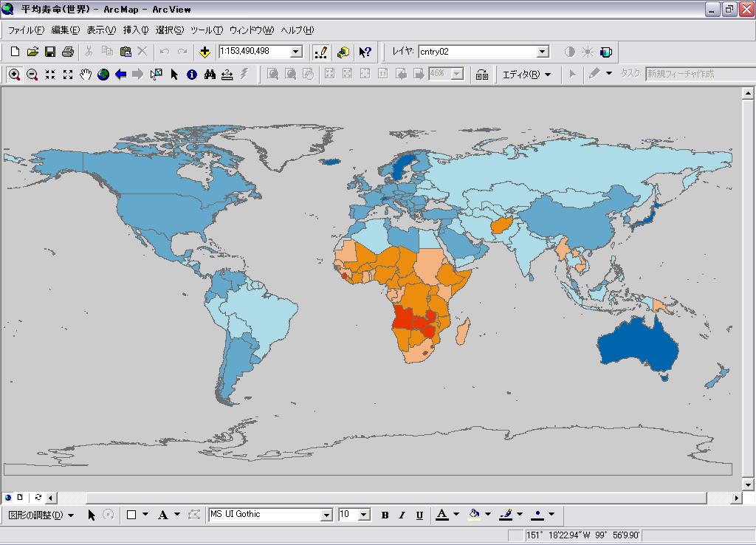This screenshot has height=545, width=756.
Task: Open the Find binoculars tool
Action: 210,75
